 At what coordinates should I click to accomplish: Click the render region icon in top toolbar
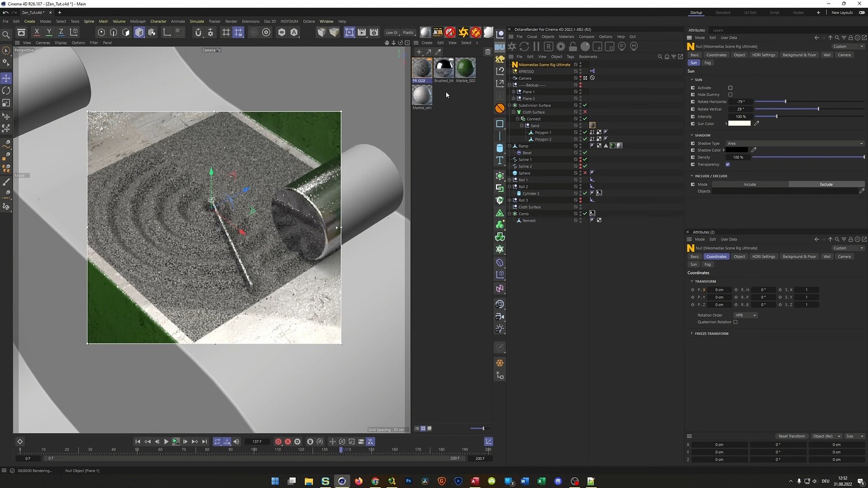350,32
